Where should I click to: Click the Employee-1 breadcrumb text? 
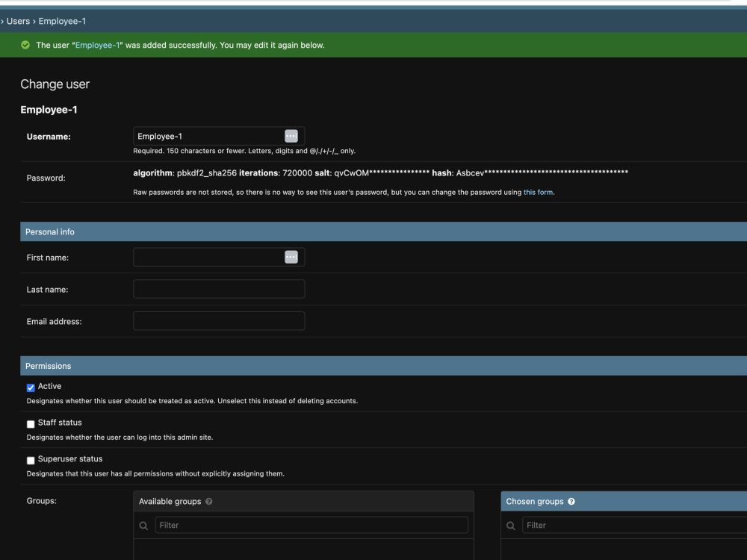63,21
